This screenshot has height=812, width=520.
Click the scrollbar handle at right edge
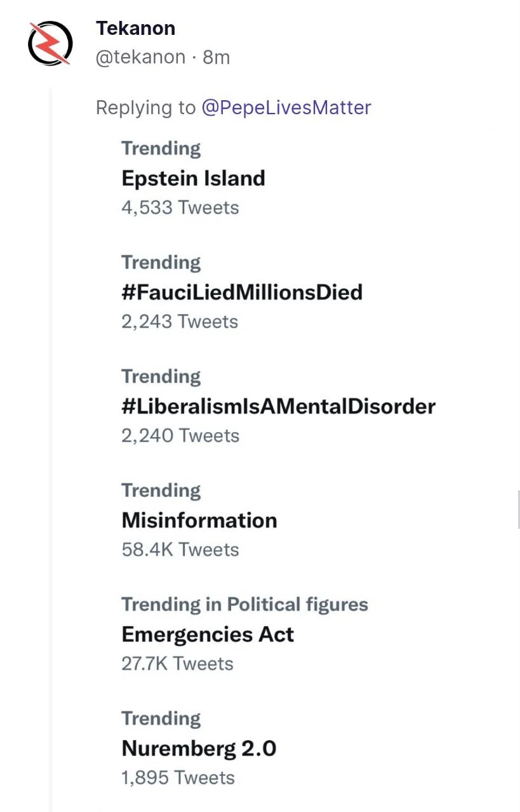point(519,509)
